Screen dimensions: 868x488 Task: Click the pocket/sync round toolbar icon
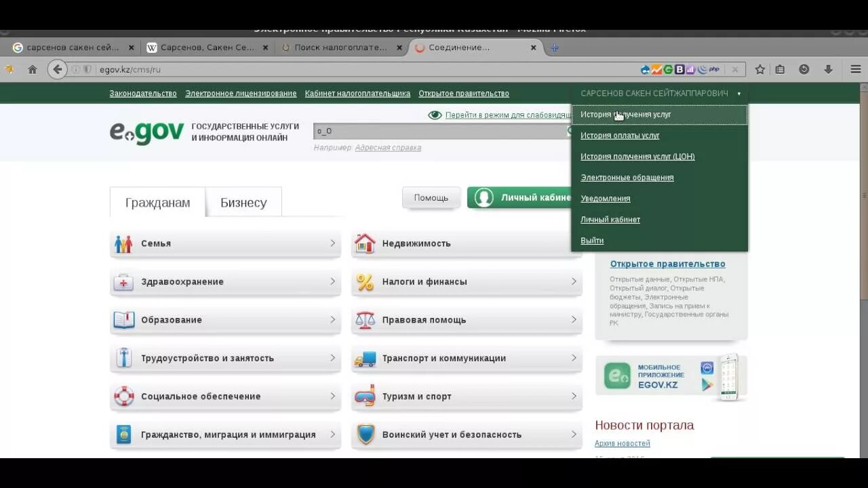pos(804,69)
